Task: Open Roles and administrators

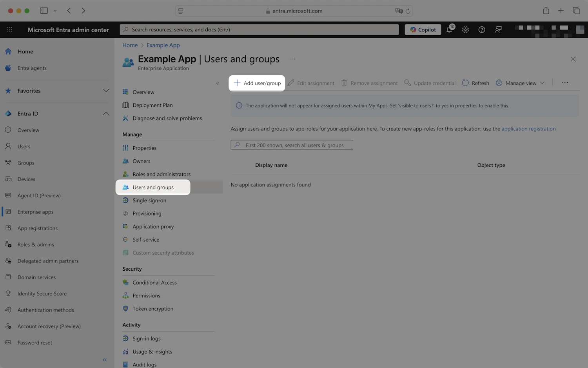Action: coord(162,174)
